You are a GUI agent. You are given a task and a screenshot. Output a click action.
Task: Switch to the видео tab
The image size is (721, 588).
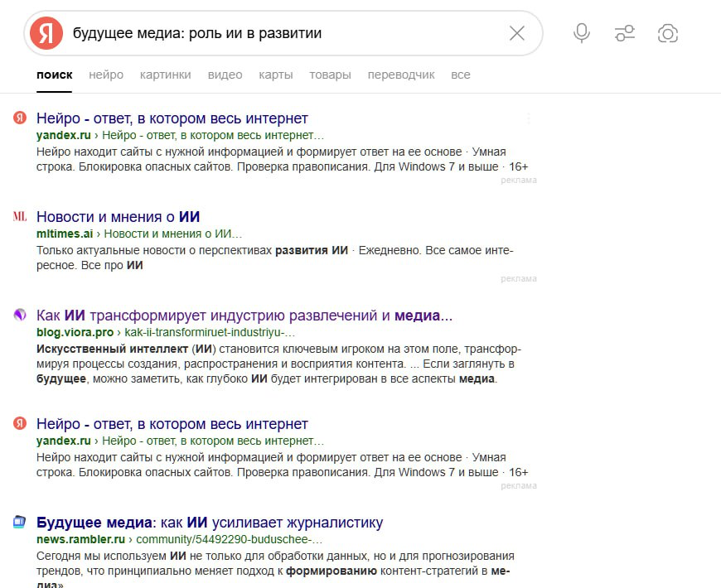coord(225,75)
